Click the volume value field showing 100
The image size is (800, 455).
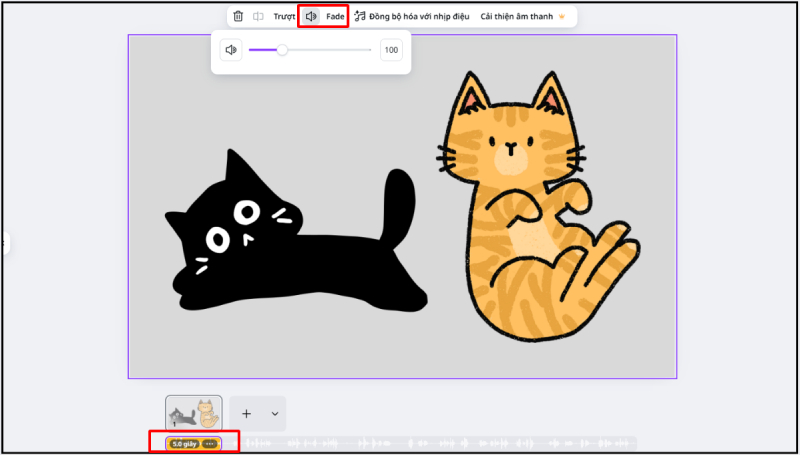pos(391,50)
